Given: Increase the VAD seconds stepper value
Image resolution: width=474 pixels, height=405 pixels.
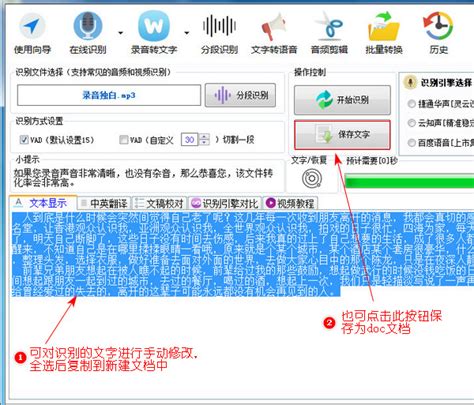Looking at the screenshot, I should pos(205,136).
